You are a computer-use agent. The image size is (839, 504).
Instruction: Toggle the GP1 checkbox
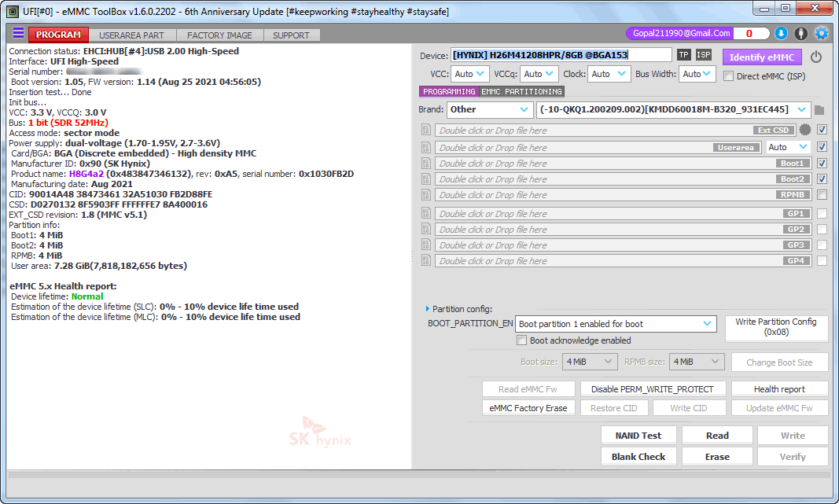[x=822, y=214]
